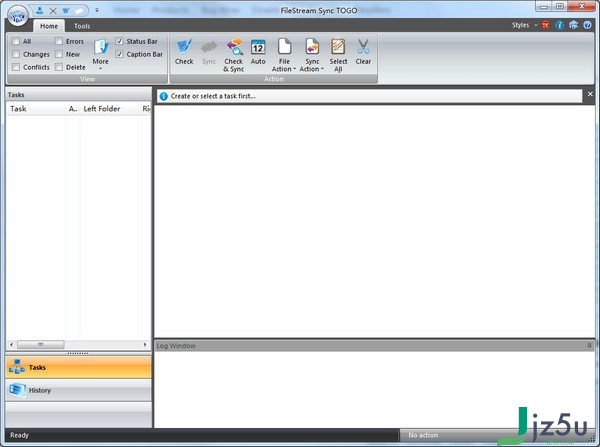This screenshot has height=447, width=600.
Task: Click the pin icon on Log Window header
Action: (589, 346)
